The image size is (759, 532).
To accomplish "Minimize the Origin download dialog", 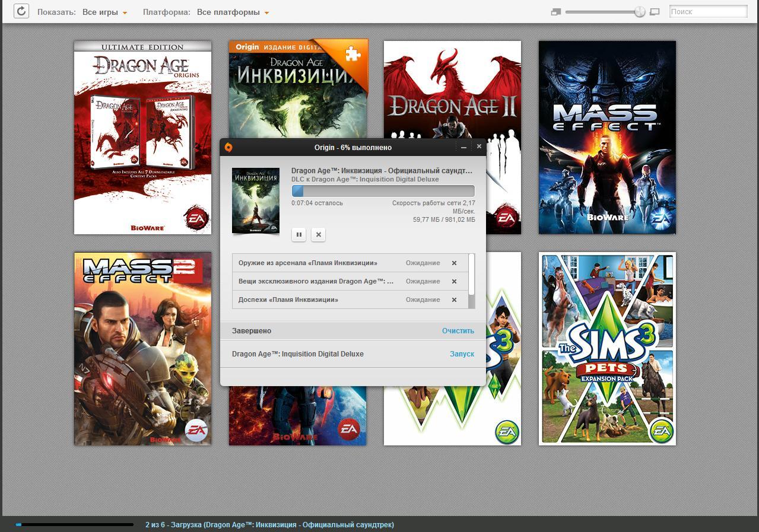I will click(x=463, y=147).
